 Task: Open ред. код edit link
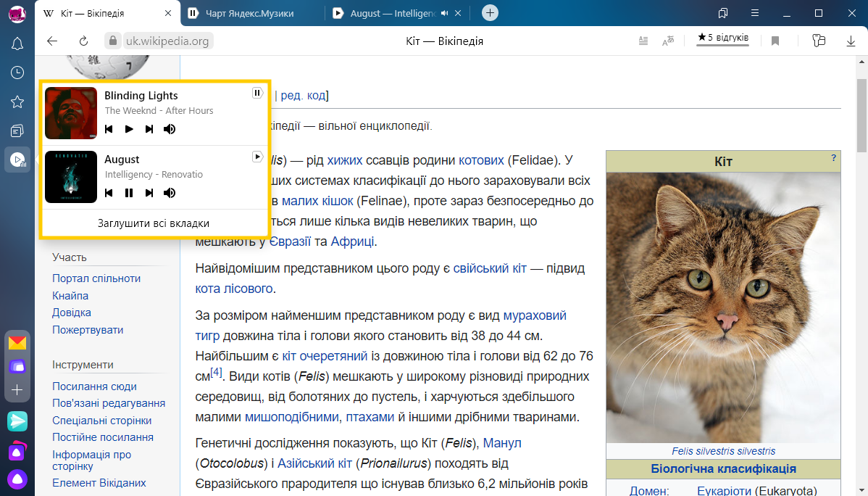pyautogui.click(x=303, y=95)
